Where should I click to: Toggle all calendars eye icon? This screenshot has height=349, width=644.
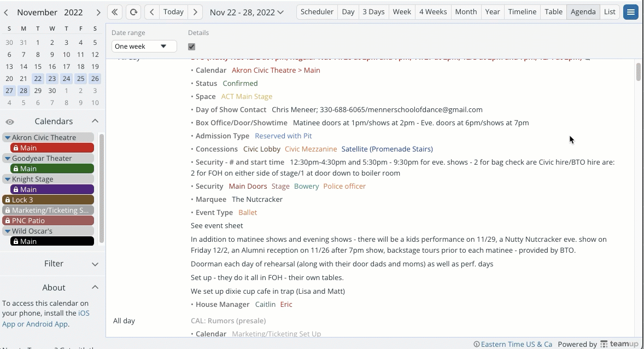[x=10, y=121]
